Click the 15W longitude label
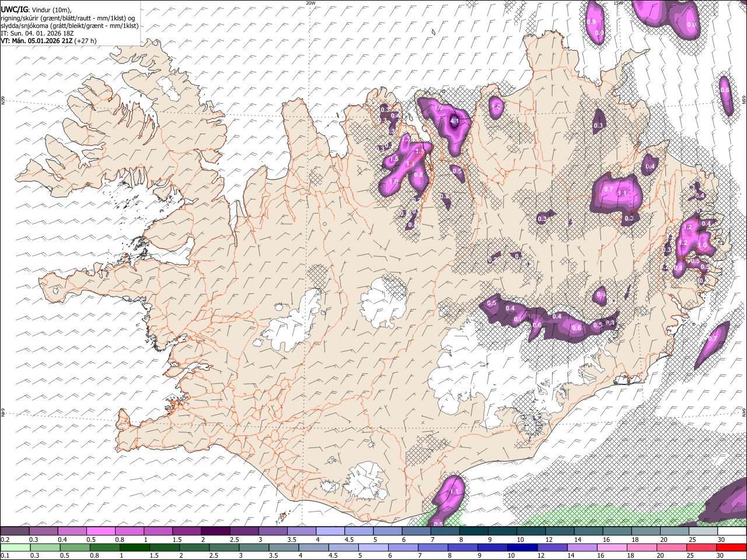The width and height of the screenshot is (747, 560). pos(619,3)
